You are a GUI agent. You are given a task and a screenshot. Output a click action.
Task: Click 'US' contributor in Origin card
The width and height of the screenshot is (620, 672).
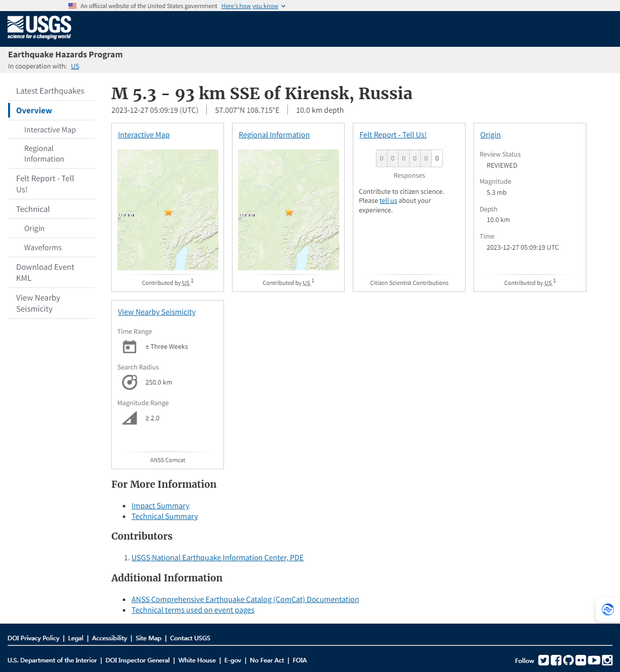(x=549, y=283)
